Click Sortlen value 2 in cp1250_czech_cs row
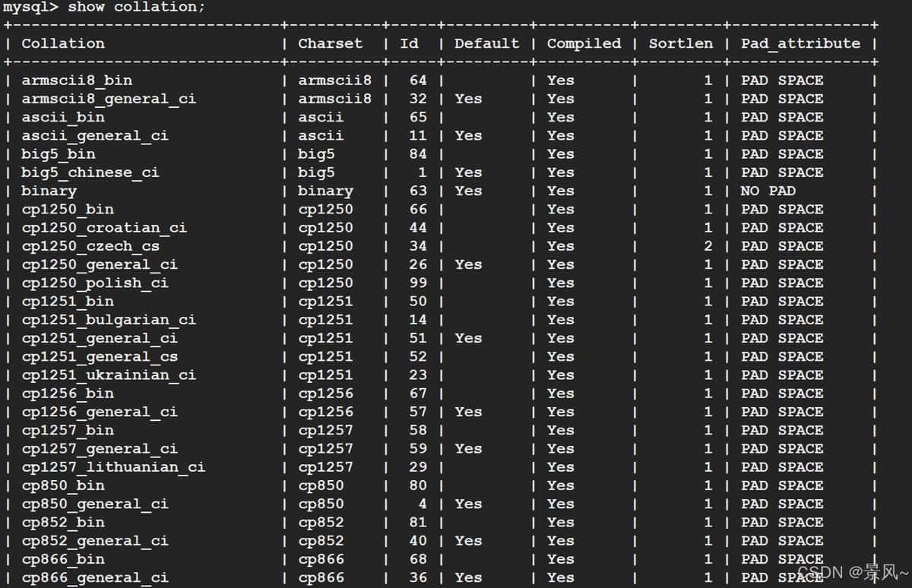The width and height of the screenshot is (912, 588). (x=708, y=245)
